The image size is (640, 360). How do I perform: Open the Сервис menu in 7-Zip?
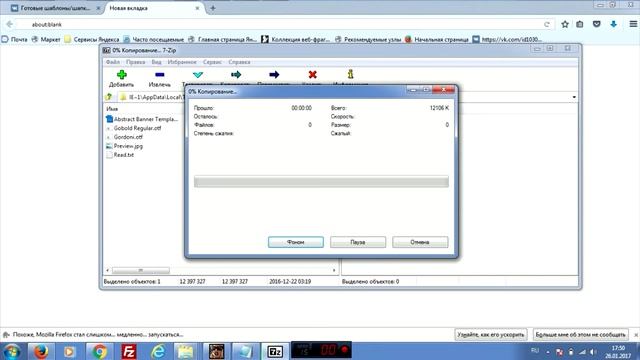click(x=212, y=62)
